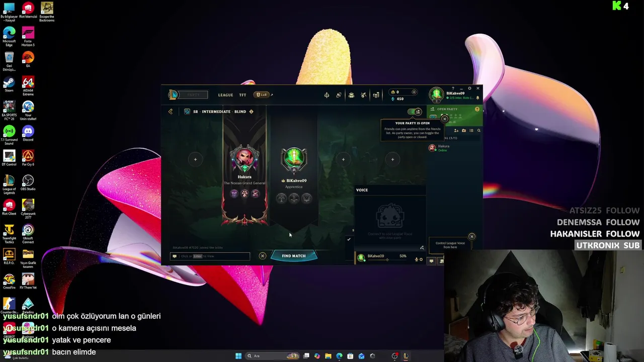Open the Clash trident icon
Image resolution: width=644 pixels, height=362 pixels.
(327, 95)
